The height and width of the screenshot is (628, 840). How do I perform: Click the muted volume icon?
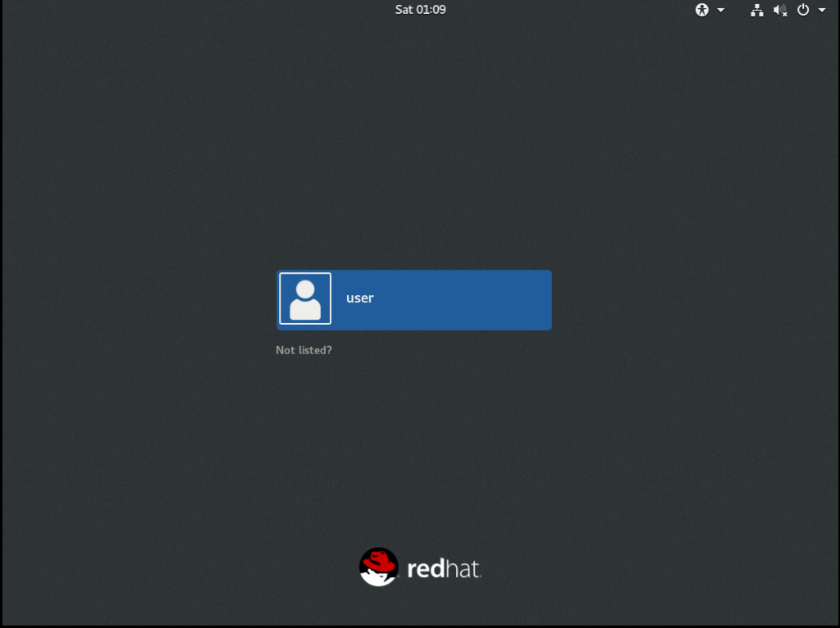tap(780, 10)
